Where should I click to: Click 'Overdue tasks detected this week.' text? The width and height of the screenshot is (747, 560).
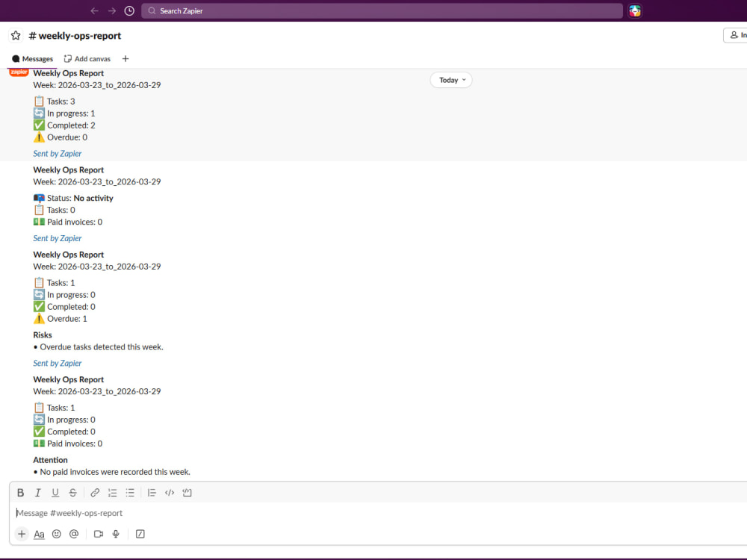(x=102, y=347)
